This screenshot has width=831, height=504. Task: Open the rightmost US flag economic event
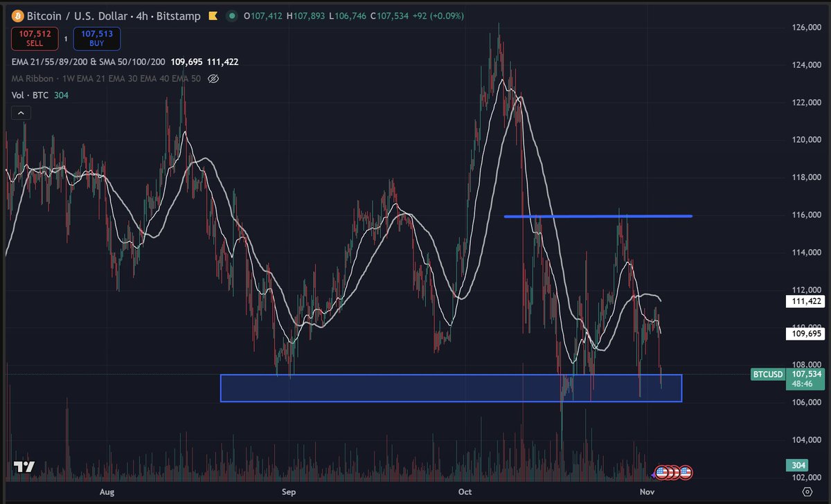(x=685, y=472)
